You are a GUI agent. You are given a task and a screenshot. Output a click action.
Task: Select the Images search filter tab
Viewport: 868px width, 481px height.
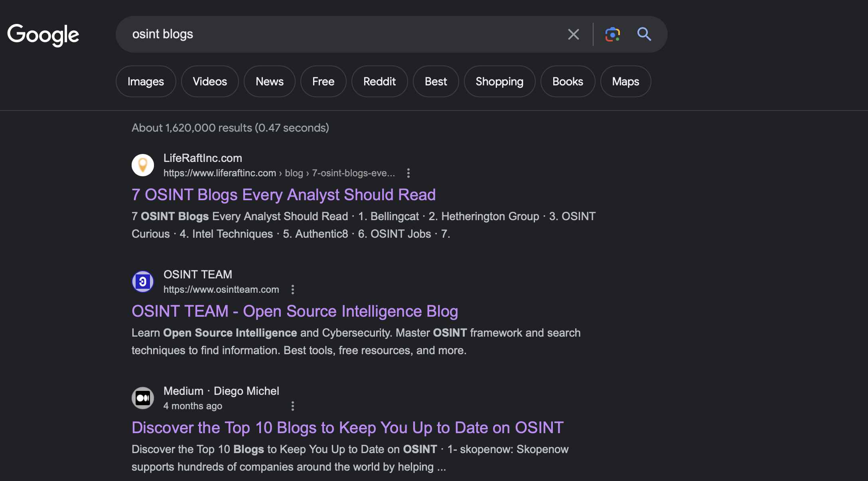pos(145,81)
